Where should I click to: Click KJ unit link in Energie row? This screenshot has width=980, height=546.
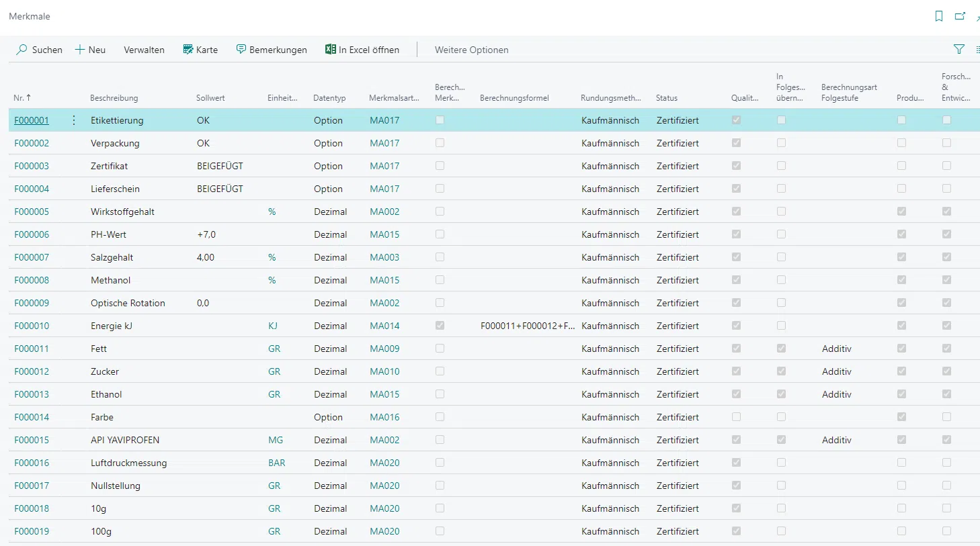coord(273,326)
